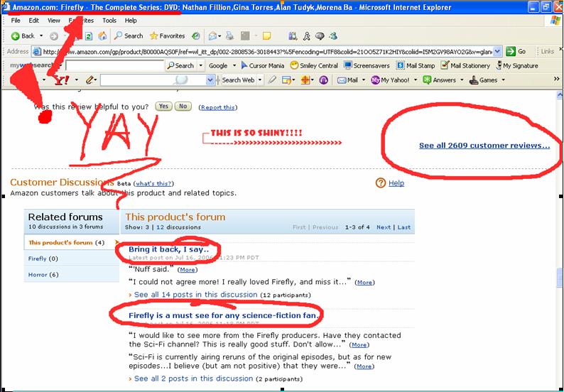Viewport: 564px width, 392px height.
Task: Open the mywebsearch Search button dropdown arrow
Action: click(x=201, y=65)
